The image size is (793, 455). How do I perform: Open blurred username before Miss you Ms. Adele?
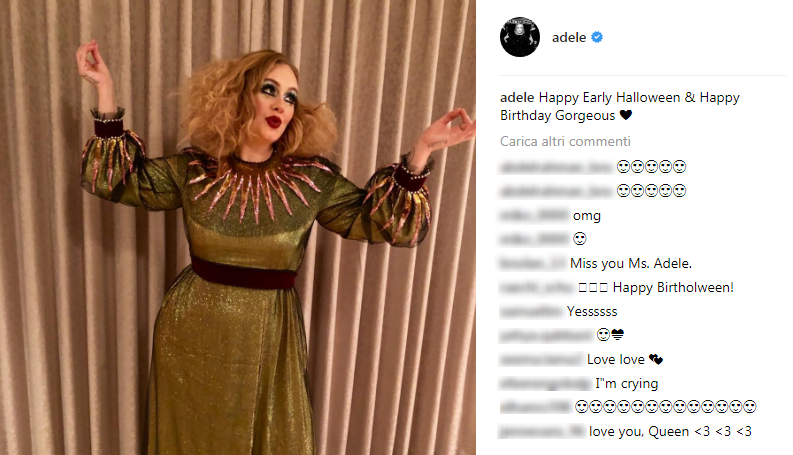pyautogui.click(x=533, y=263)
